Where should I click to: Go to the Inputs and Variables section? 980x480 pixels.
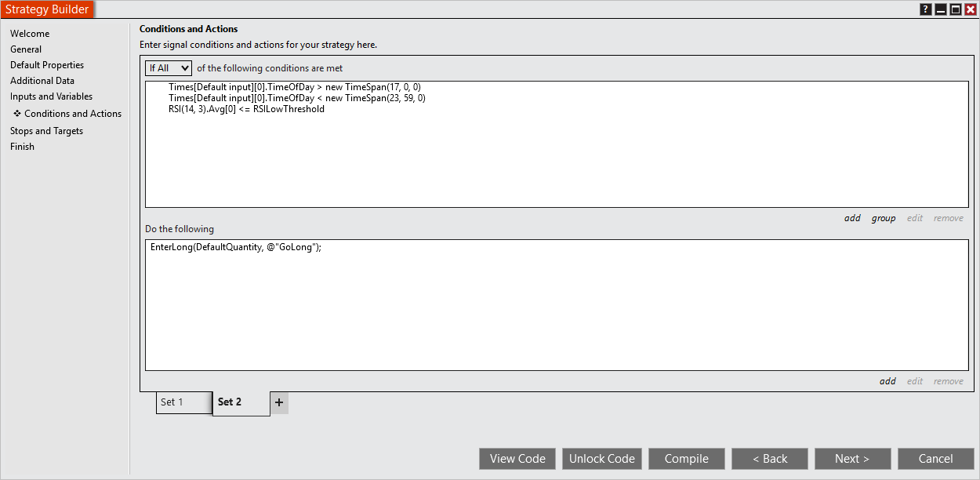tap(51, 96)
